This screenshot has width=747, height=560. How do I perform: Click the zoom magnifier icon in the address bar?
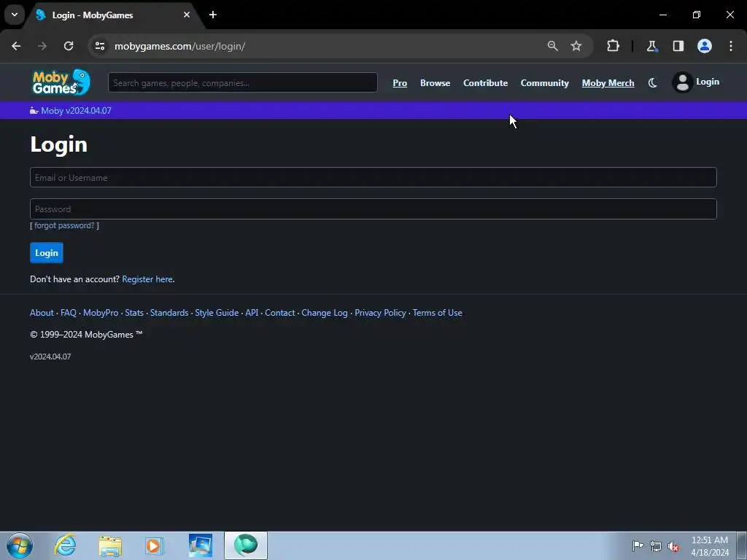(x=553, y=46)
